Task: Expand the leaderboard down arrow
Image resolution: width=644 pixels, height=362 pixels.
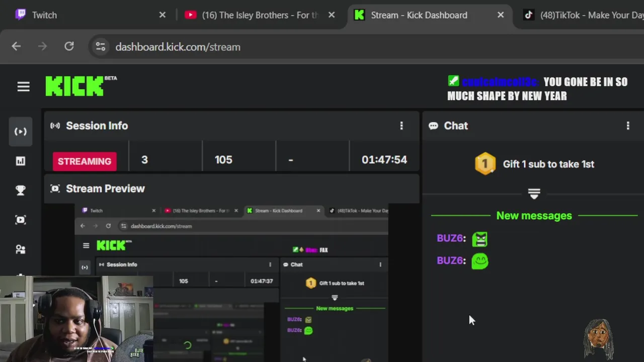Action: 534,194
